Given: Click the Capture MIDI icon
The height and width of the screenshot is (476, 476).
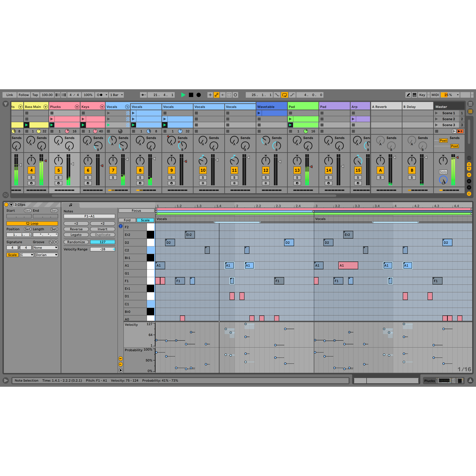Looking at the screenshot, I should [229, 95].
